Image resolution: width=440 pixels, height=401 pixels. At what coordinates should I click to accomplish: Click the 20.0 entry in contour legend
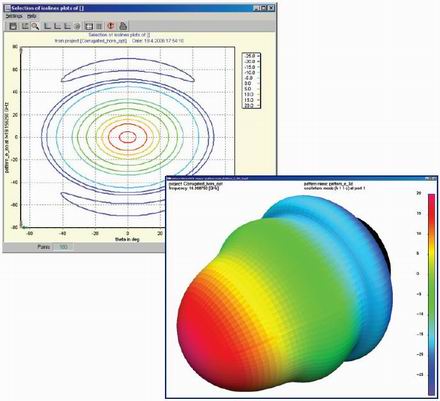click(250, 106)
